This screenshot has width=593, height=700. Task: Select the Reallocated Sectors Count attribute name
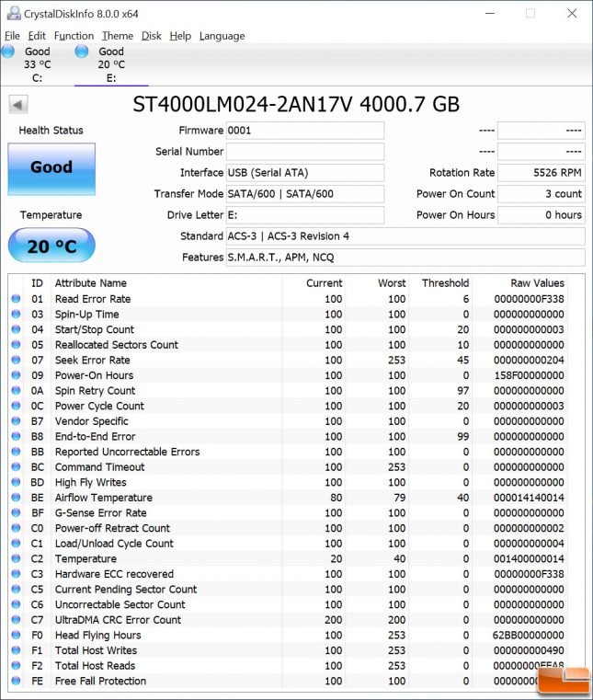coord(117,345)
